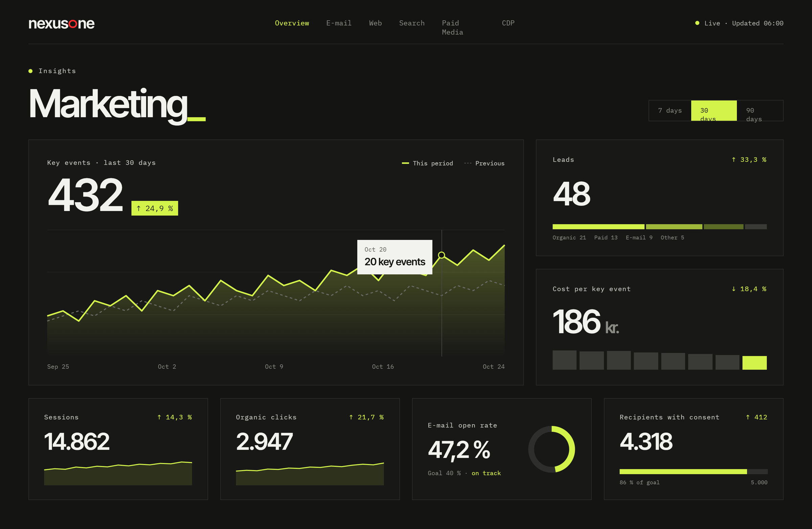Click the Live status indicator dot
This screenshot has width=812, height=529.
coord(697,23)
